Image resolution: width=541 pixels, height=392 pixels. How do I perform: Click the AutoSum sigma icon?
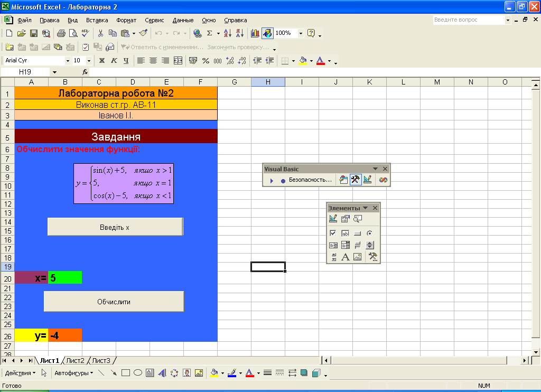210,33
